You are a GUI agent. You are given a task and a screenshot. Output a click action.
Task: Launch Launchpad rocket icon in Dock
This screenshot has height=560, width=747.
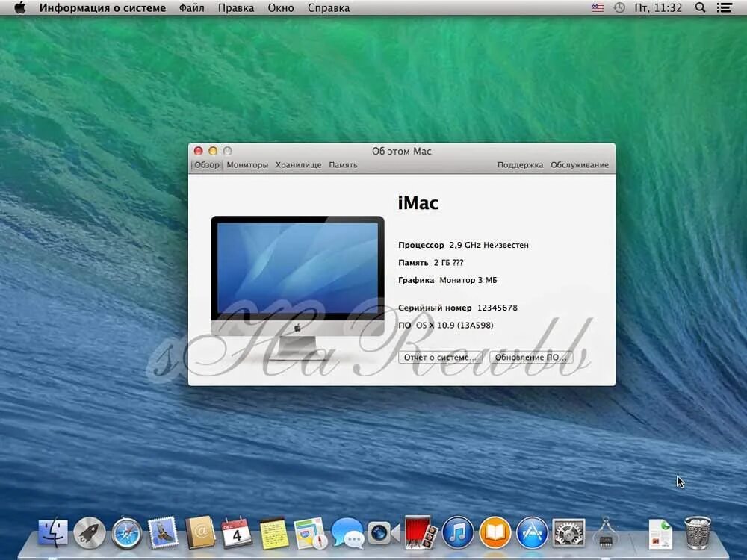[90, 532]
